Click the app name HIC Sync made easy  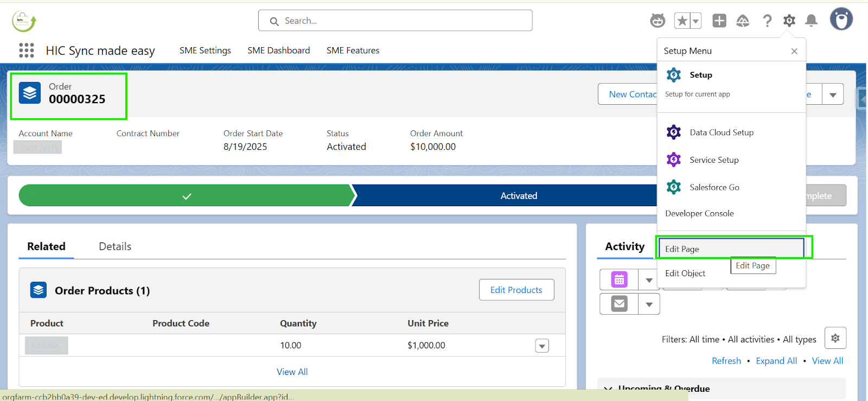click(x=100, y=50)
